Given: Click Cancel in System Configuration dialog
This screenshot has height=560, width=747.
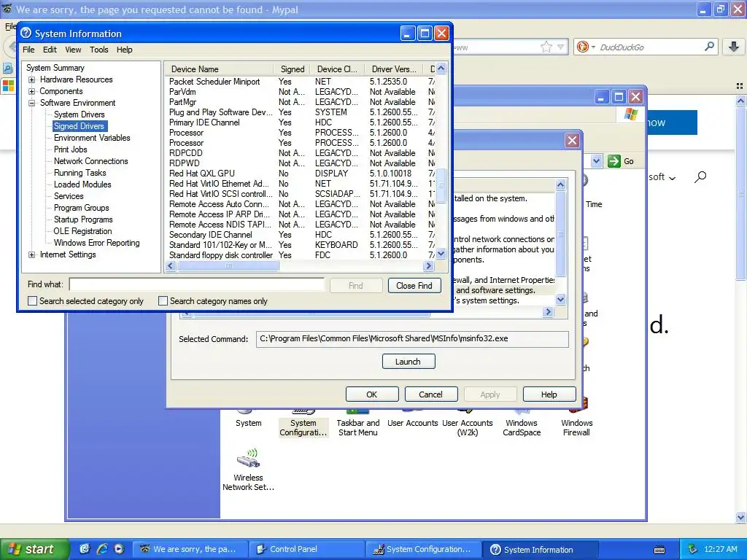Looking at the screenshot, I should coord(430,394).
